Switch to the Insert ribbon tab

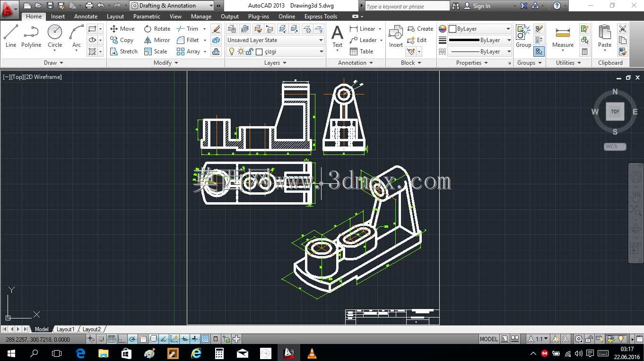(x=58, y=16)
